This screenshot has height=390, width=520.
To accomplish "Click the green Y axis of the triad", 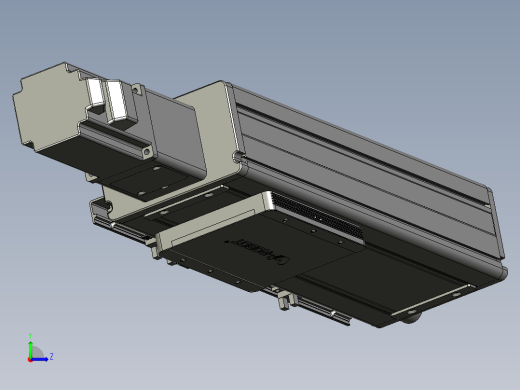I will point(30,349).
